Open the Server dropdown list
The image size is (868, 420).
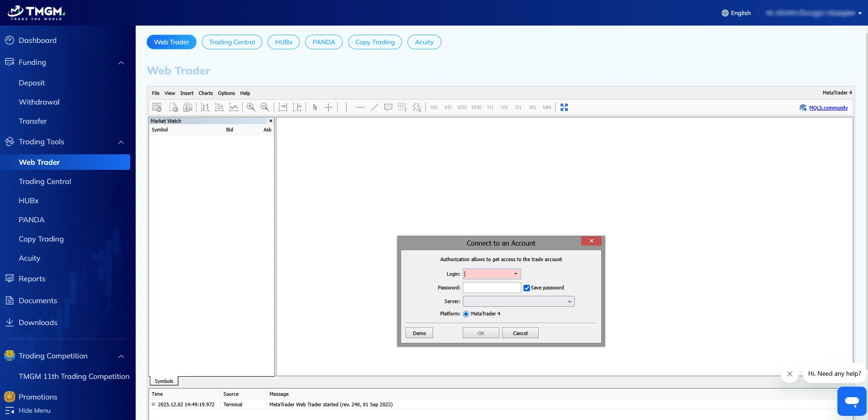click(569, 301)
